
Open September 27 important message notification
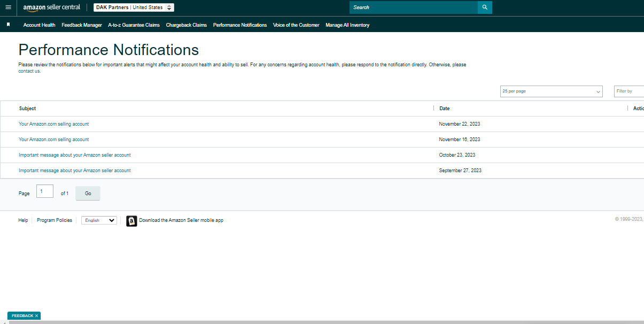pos(75,171)
